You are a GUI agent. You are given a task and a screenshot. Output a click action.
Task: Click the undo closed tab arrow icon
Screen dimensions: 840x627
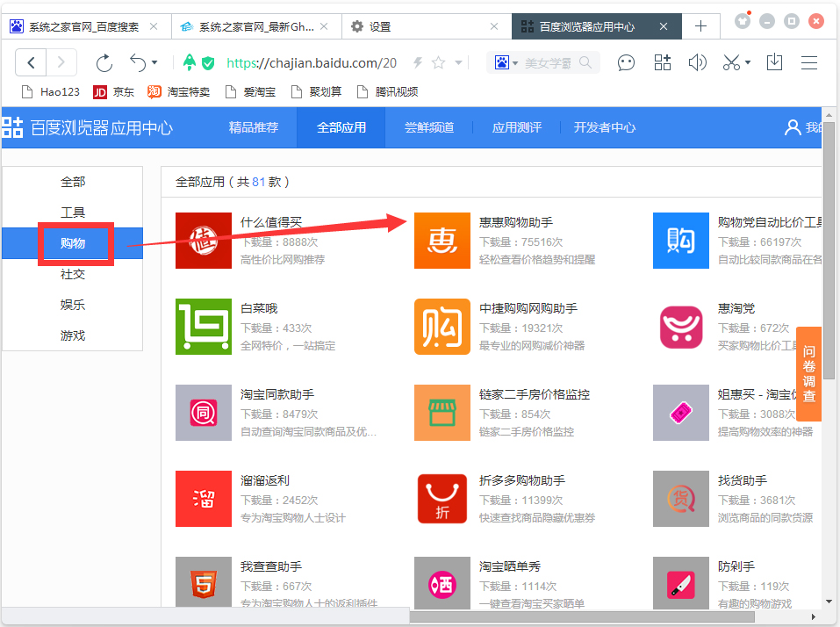(138, 62)
